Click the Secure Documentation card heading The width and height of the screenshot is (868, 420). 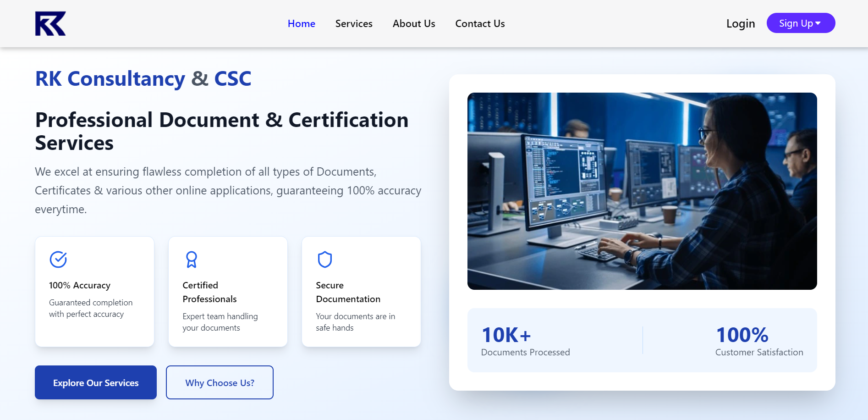coord(348,292)
